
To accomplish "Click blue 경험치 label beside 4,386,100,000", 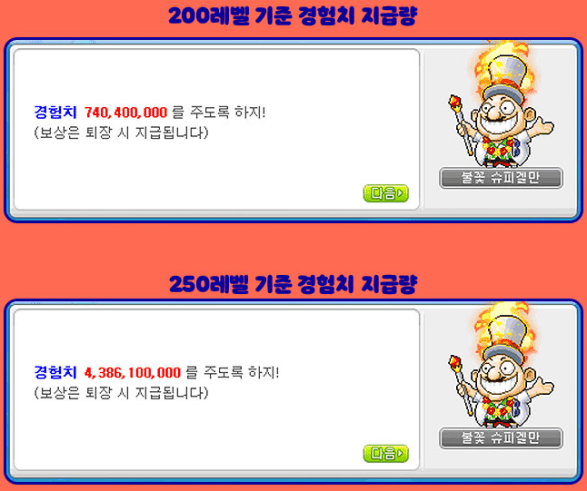I will pos(55,372).
